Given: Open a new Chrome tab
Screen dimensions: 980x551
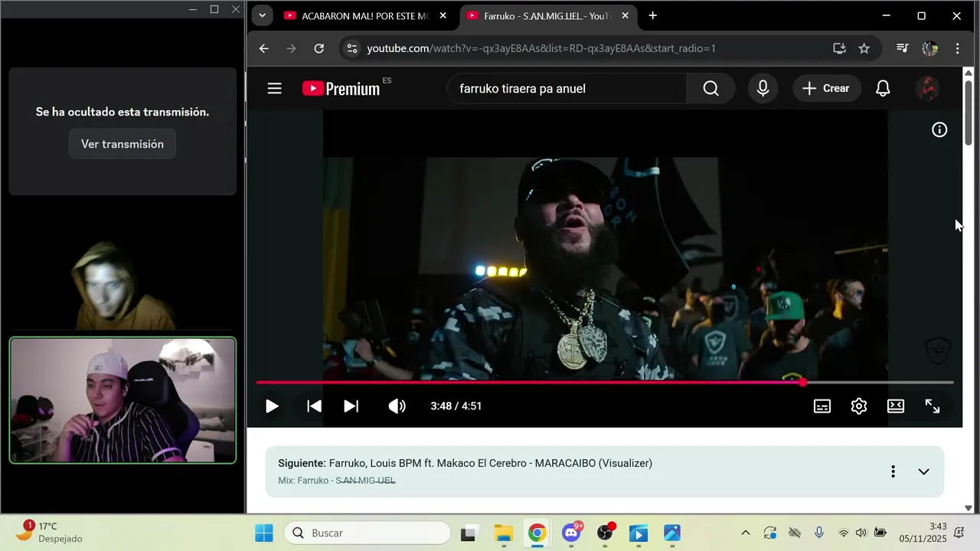Looking at the screenshot, I should tap(652, 16).
